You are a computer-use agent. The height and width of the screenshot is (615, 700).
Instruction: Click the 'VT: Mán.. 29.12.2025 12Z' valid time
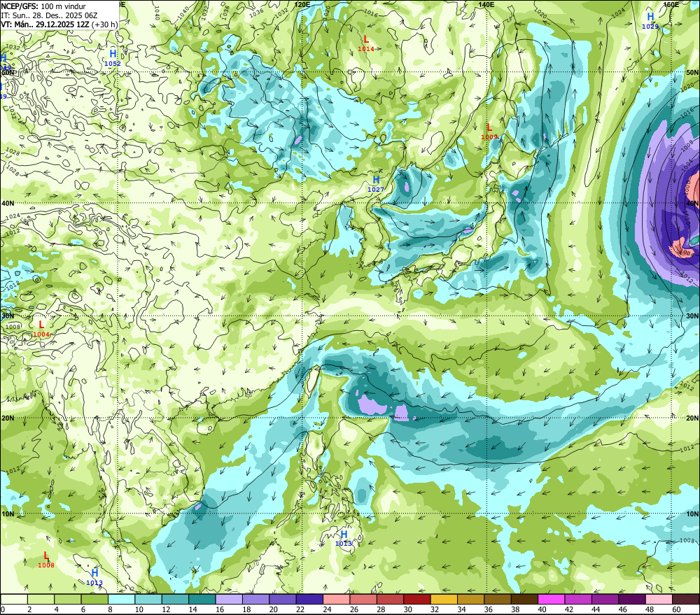pos(45,24)
